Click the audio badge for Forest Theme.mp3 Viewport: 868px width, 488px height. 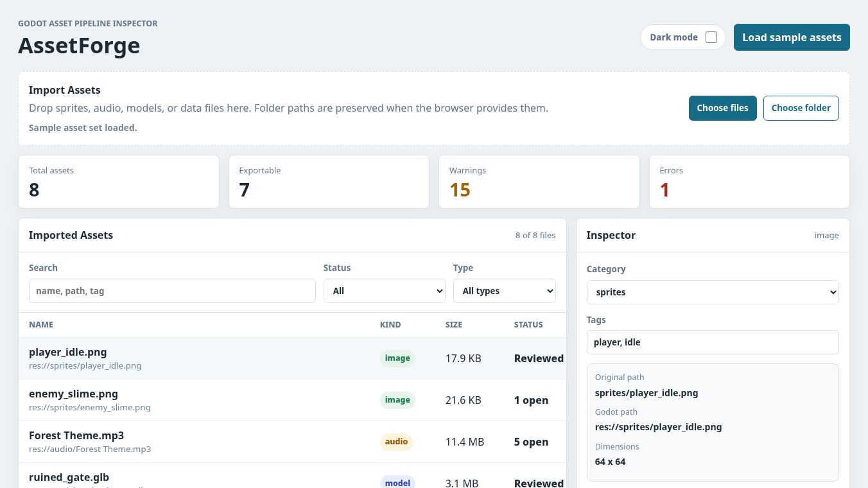pos(396,442)
